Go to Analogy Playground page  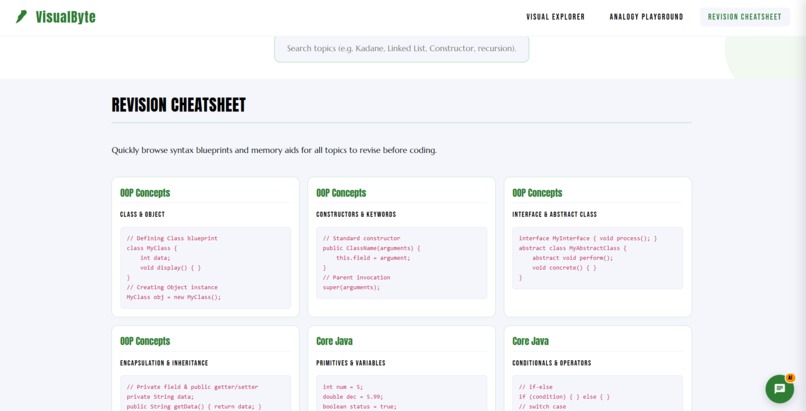click(646, 17)
